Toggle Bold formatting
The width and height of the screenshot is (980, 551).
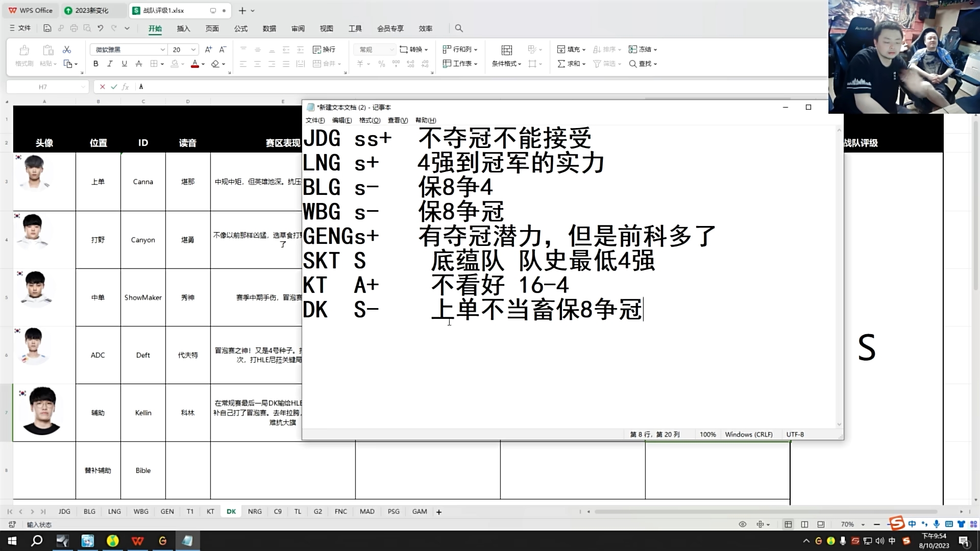95,64
